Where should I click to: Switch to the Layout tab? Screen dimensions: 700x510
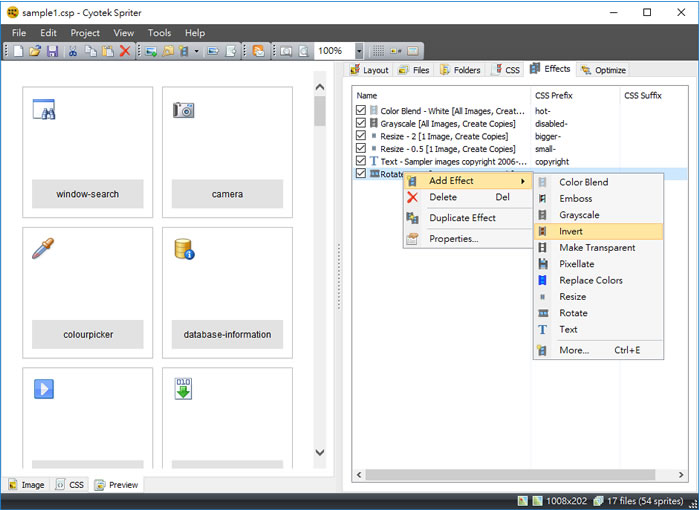pos(370,70)
